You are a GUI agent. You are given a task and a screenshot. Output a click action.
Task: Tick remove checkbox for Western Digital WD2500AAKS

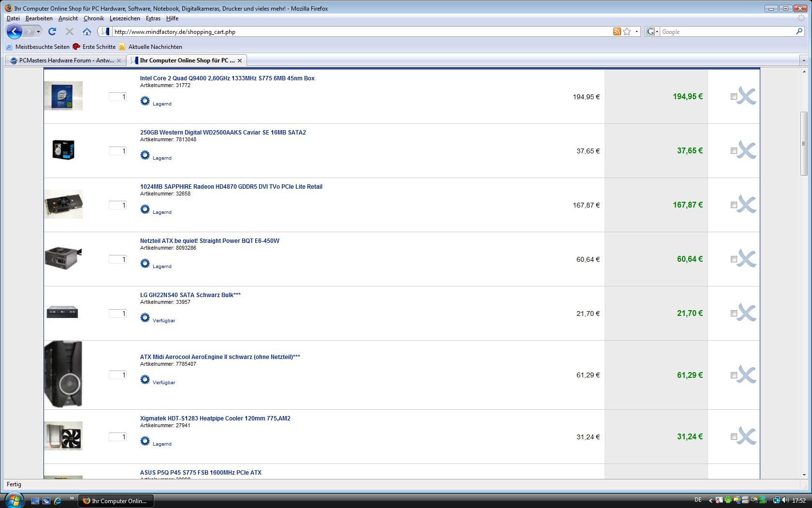pos(734,151)
